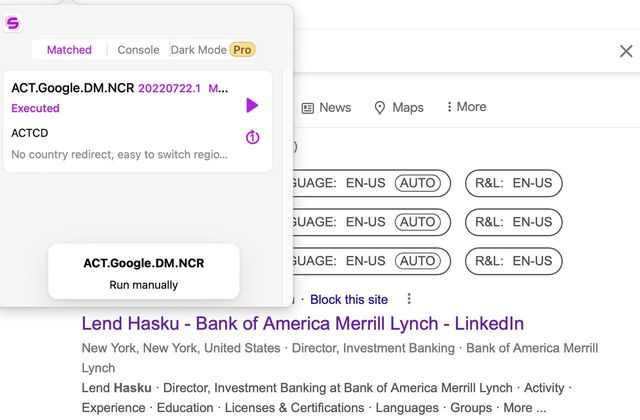Click the ACTCD author name
Screen dimensions: 640x420
30,133
